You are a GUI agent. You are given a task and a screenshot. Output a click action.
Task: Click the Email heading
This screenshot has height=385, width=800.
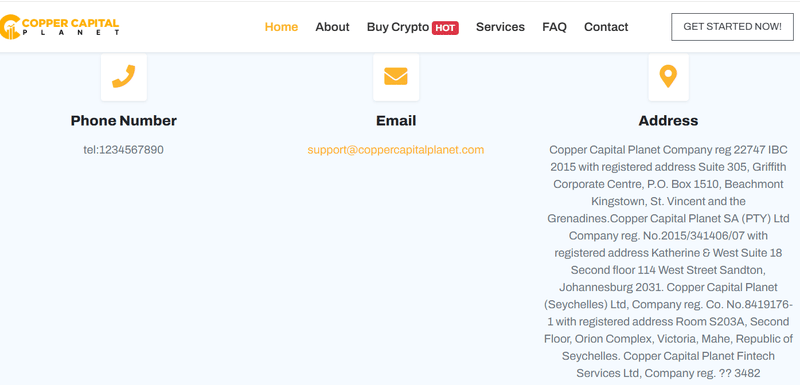click(x=396, y=121)
